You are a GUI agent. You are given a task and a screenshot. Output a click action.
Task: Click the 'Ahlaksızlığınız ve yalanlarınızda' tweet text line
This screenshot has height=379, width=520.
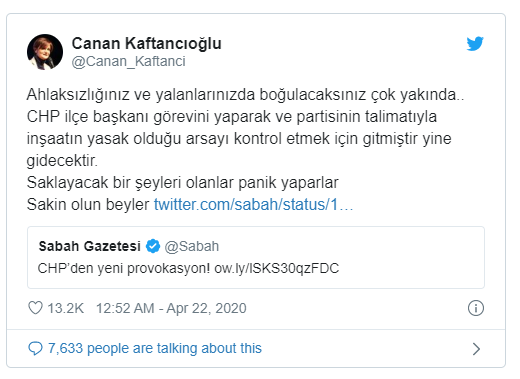tap(245, 95)
